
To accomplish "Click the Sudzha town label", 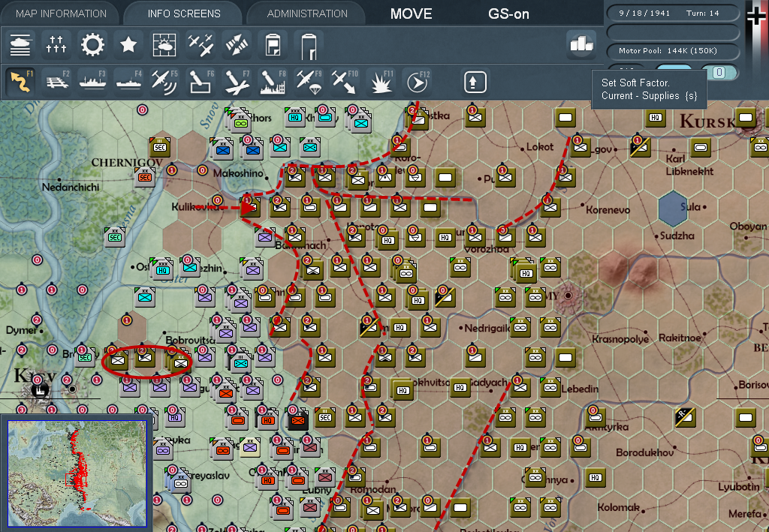I will 677,236.
